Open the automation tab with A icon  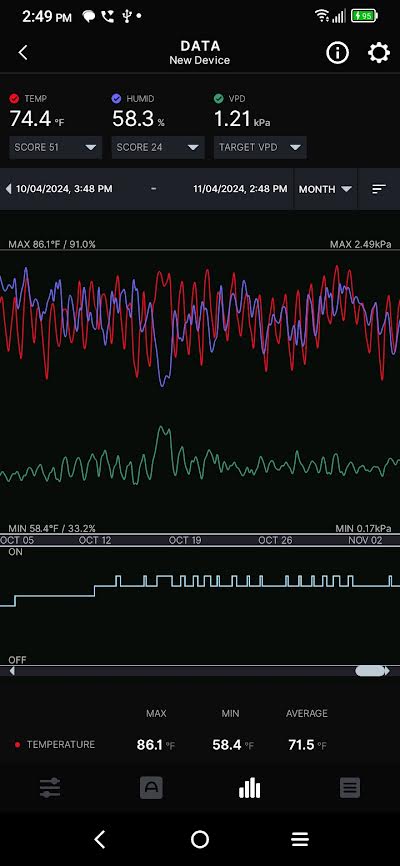pos(151,788)
